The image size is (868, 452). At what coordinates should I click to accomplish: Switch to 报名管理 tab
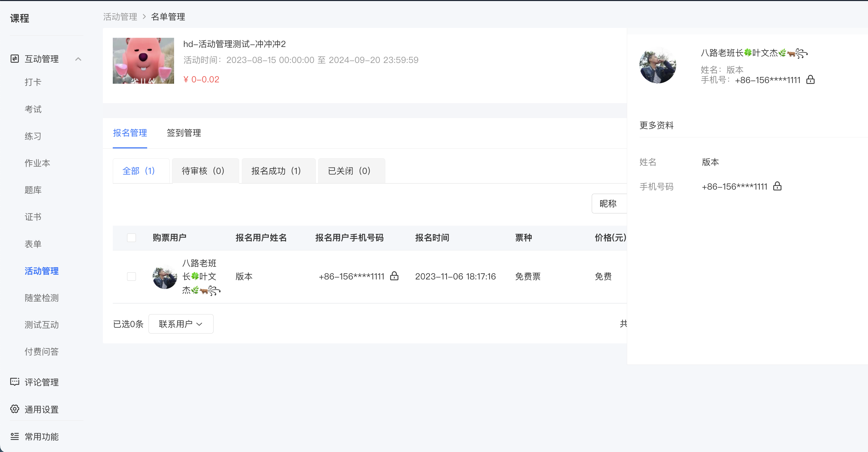coord(130,133)
